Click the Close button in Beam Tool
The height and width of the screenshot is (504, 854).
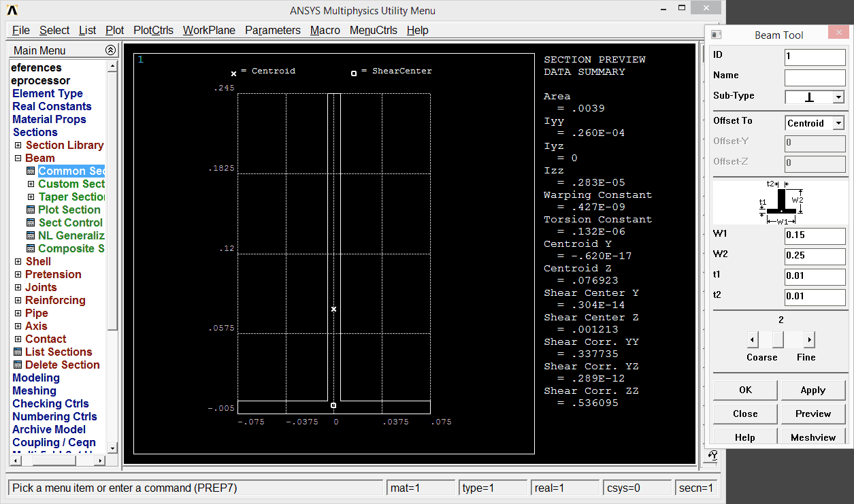[x=745, y=414]
